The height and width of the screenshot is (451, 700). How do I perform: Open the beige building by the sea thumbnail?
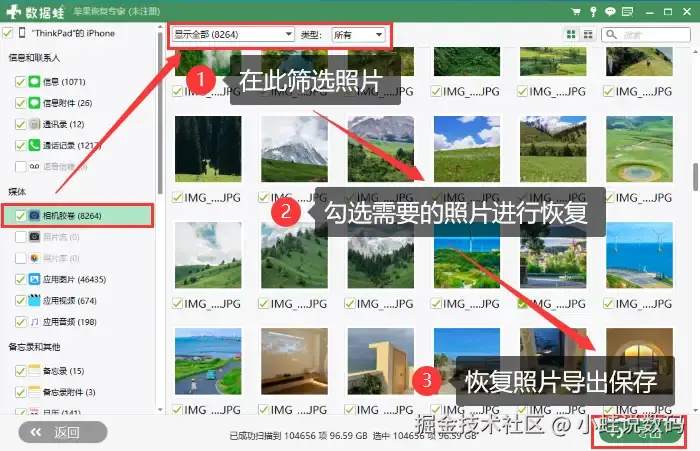pyautogui.click(x=381, y=361)
